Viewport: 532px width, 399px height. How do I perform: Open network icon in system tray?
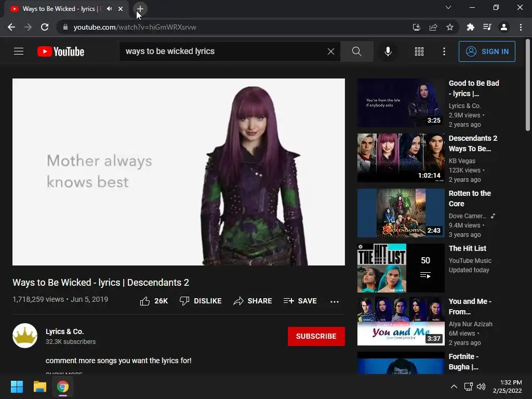click(x=469, y=387)
